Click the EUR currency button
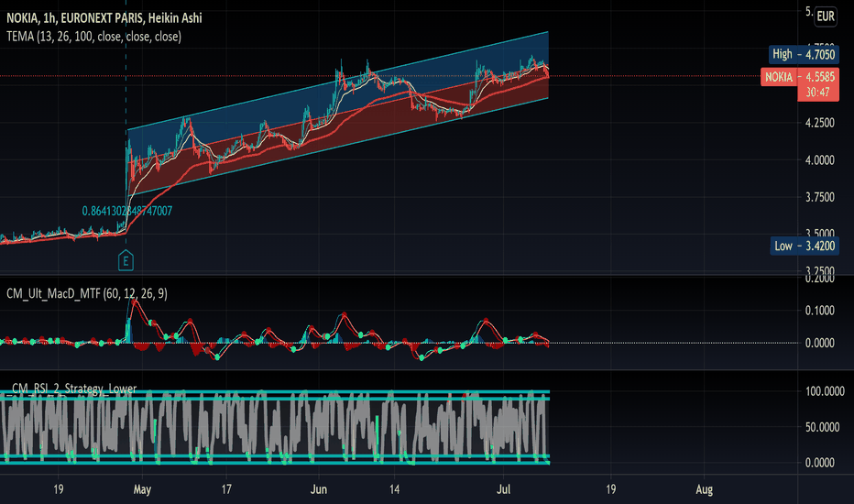Viewport: 854px width, 504px height. [x=825, y=16]
